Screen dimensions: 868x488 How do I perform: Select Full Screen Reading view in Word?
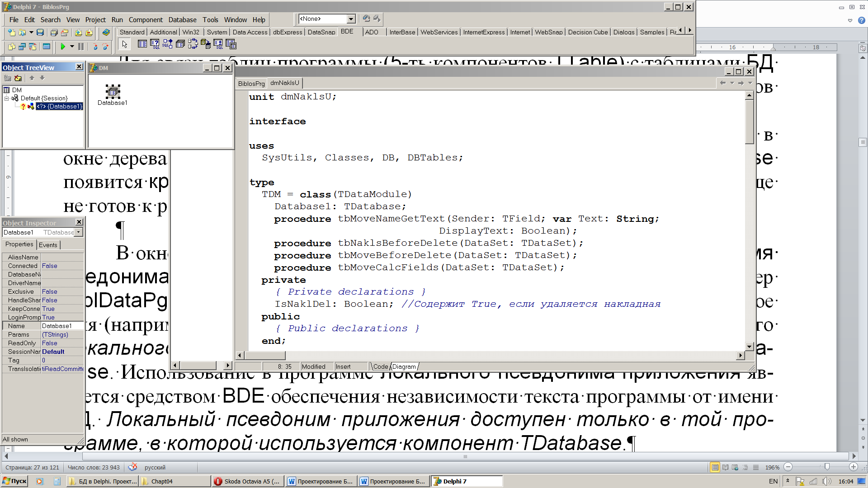click(725, 467)
